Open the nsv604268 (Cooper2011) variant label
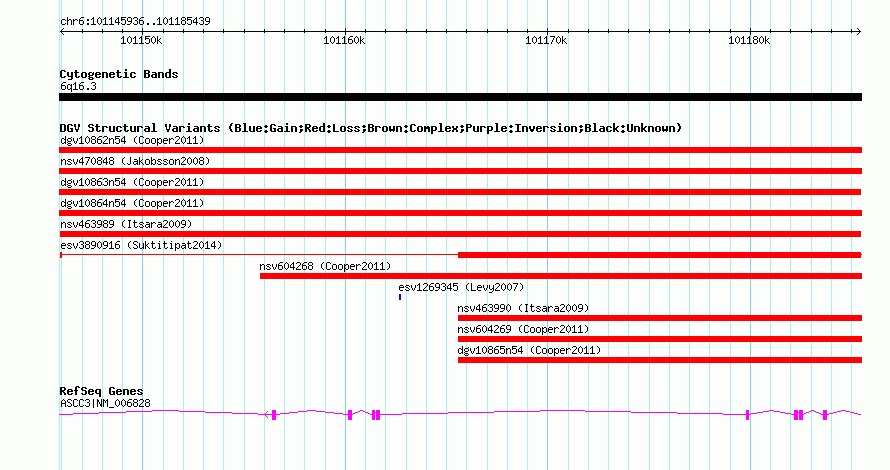This screenshot has height=470, width=890. tap(325, 266)
